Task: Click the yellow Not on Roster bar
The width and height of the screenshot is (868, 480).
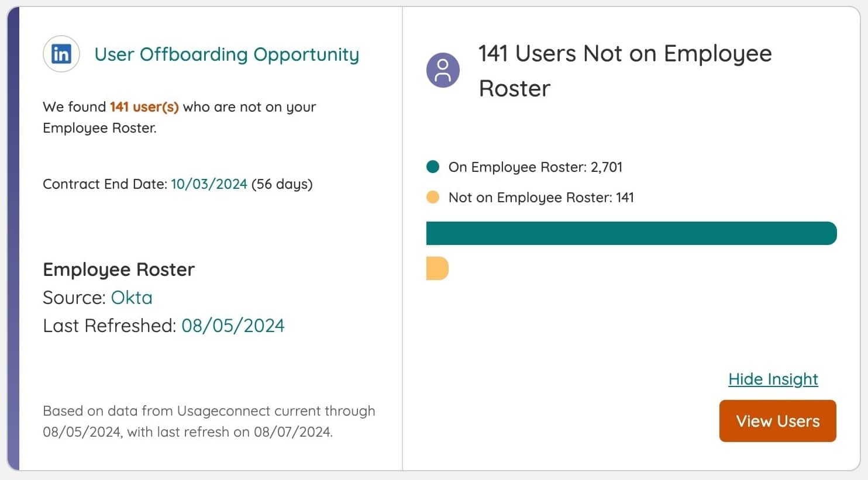Action: tap(437, 269)
